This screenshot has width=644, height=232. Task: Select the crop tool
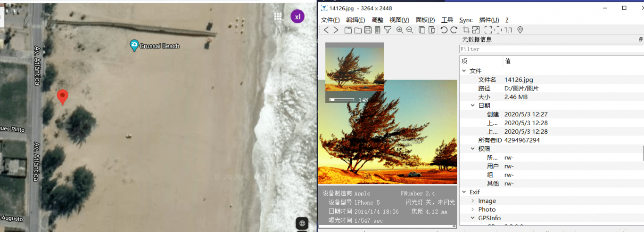click(x=466, y=30)
